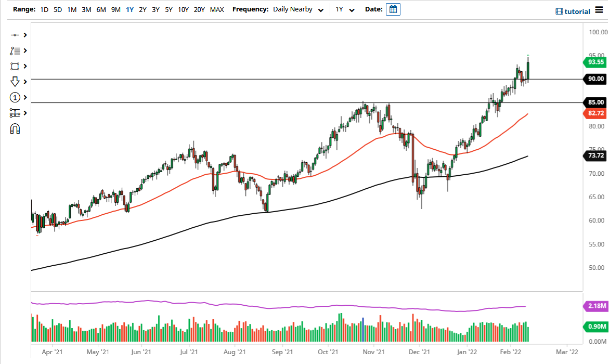Expand the trend line tool options chevron
Screen dimensions: 609x364
(25, 35)
